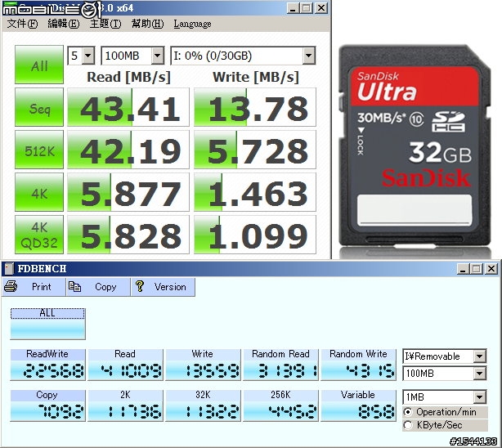Open the 1MB dropdown in FDBENCH
The image size is (502, 448).
(x=445, y=397)
